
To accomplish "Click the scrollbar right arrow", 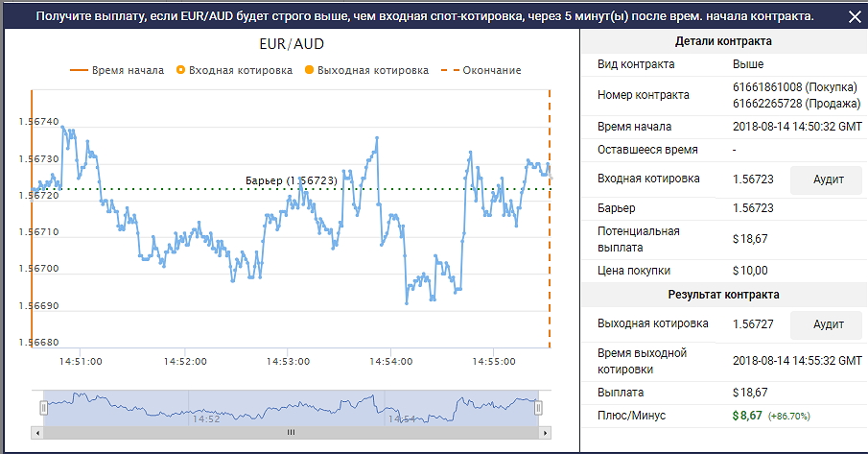I will (546, 433).
